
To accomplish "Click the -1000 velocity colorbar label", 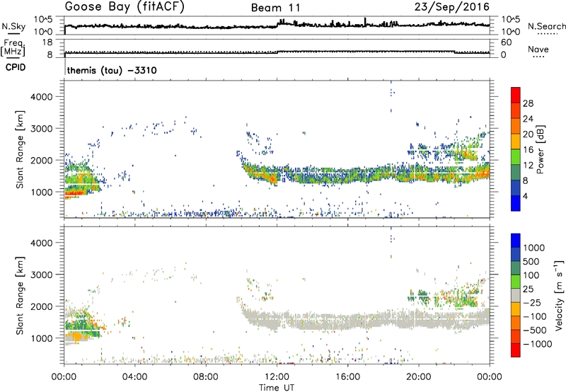I will point(537,344).
